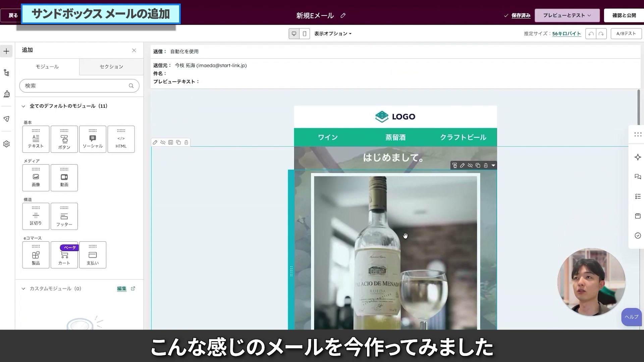
Task: Select the 画像 image module
Action: tap(36, 178)
